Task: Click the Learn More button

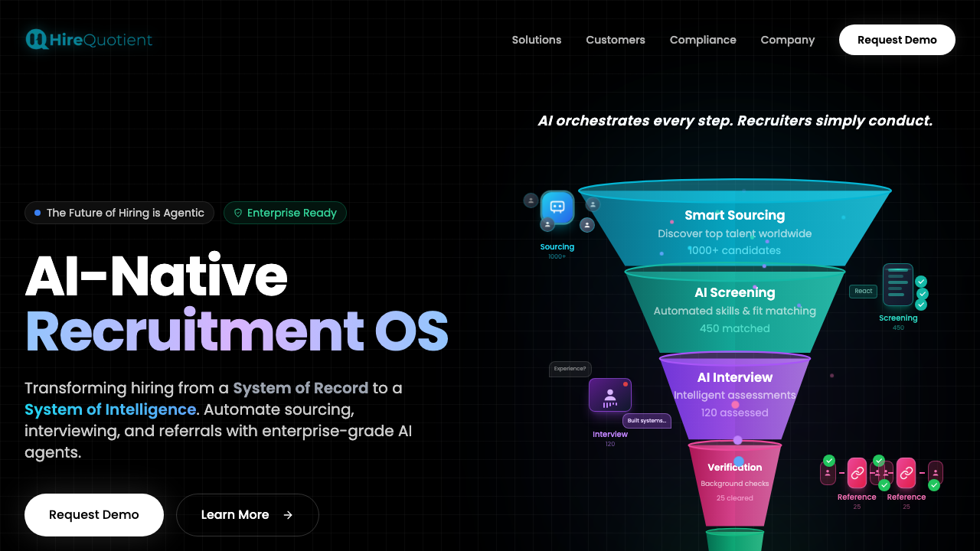Action: (247, 515)
